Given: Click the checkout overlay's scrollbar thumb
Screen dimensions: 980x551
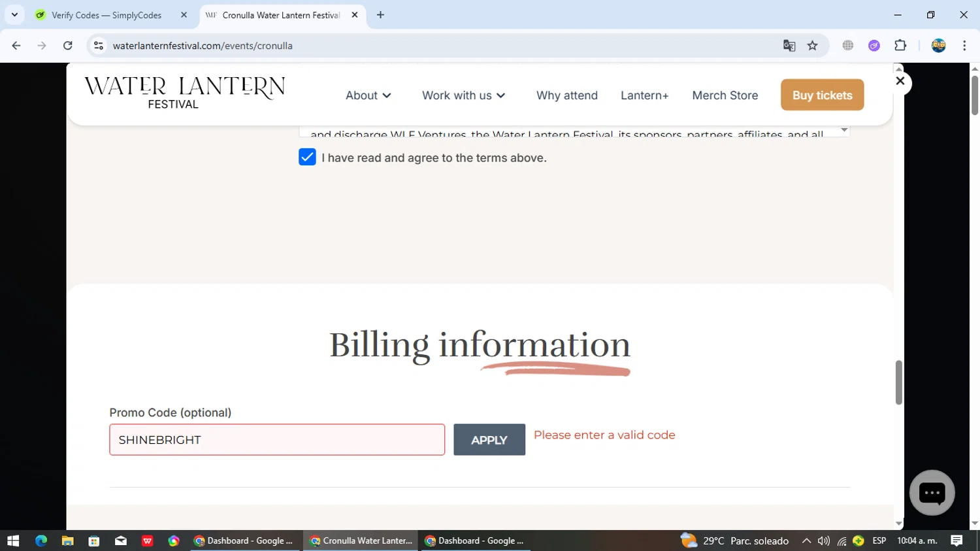Looking at the screenshot, I should [x=899, y=382].
